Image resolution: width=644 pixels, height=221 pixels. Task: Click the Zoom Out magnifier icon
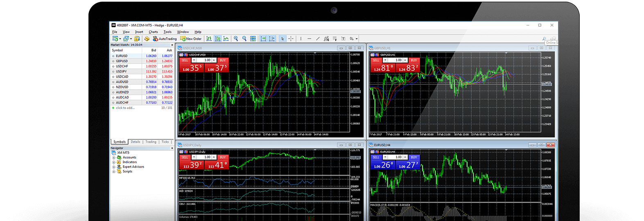[x=244, y=39]
